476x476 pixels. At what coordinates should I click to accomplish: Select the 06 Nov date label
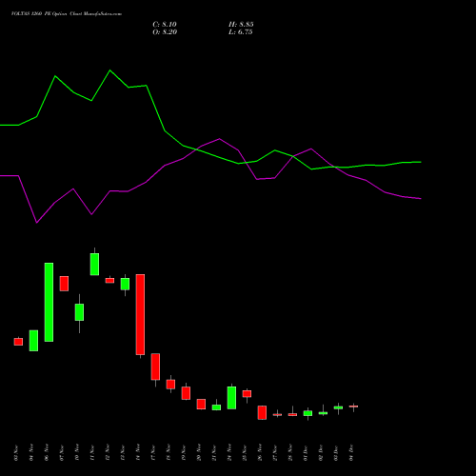47,453
